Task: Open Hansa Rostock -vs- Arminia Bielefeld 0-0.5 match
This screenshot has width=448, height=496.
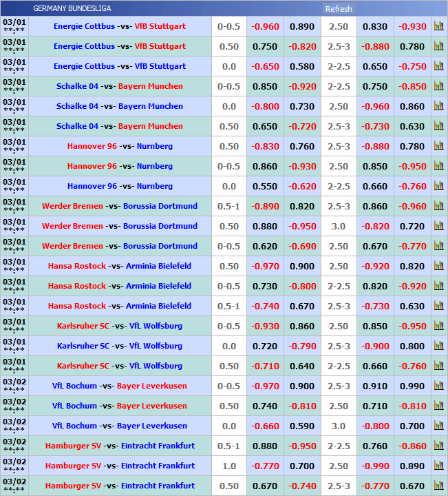Action: tap(120, 286)
